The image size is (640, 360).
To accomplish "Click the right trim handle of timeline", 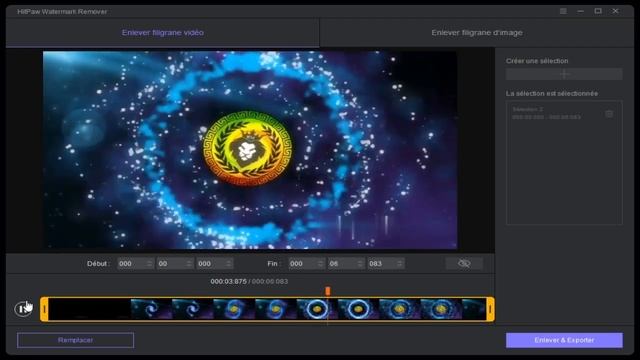I will 490,309.
